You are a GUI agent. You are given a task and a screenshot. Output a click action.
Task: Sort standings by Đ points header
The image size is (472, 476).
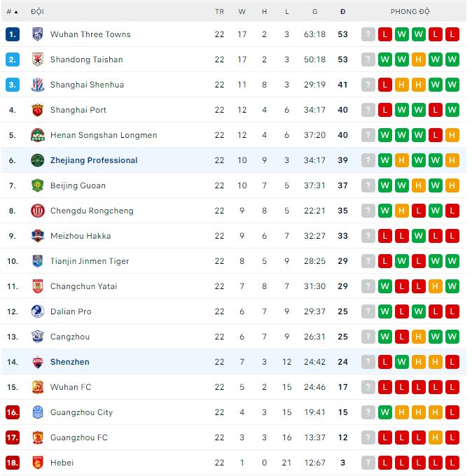pyautogui.click(x=342, y=12)
